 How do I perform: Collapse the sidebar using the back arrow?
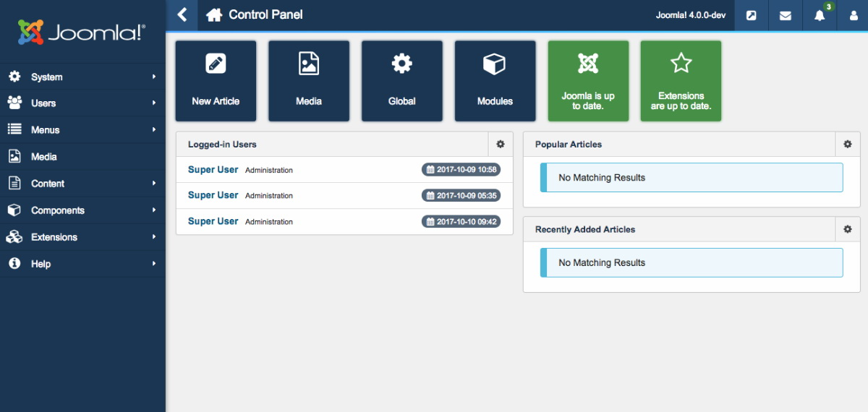tap(182, 14)
